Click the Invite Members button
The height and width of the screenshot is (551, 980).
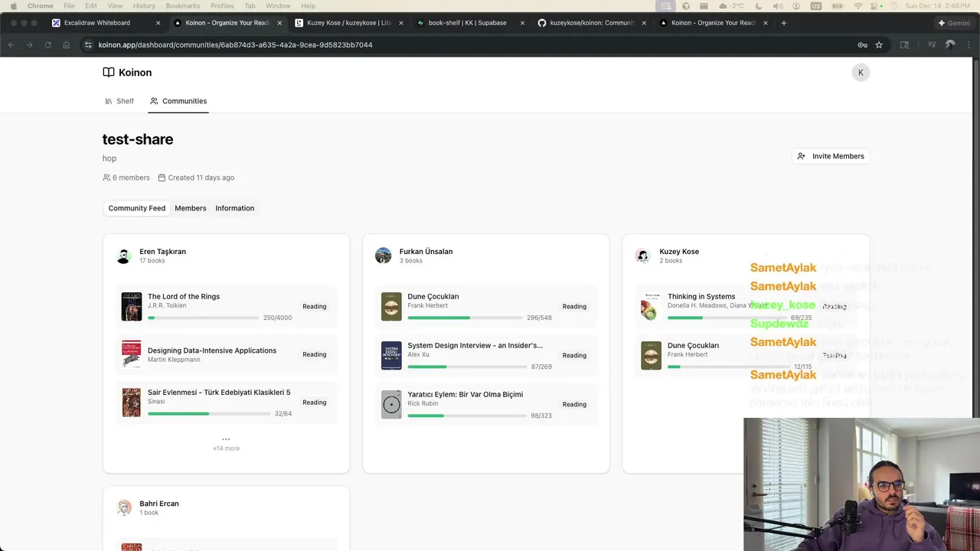pos(831,156)
